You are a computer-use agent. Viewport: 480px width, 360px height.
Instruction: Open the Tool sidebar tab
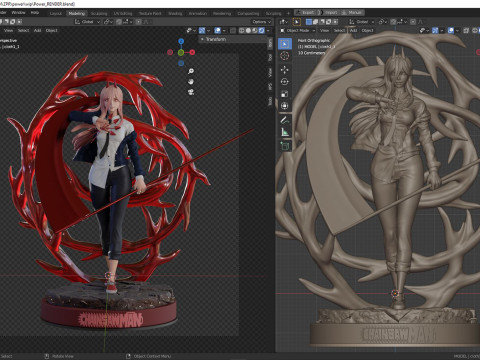pos(270,57)
